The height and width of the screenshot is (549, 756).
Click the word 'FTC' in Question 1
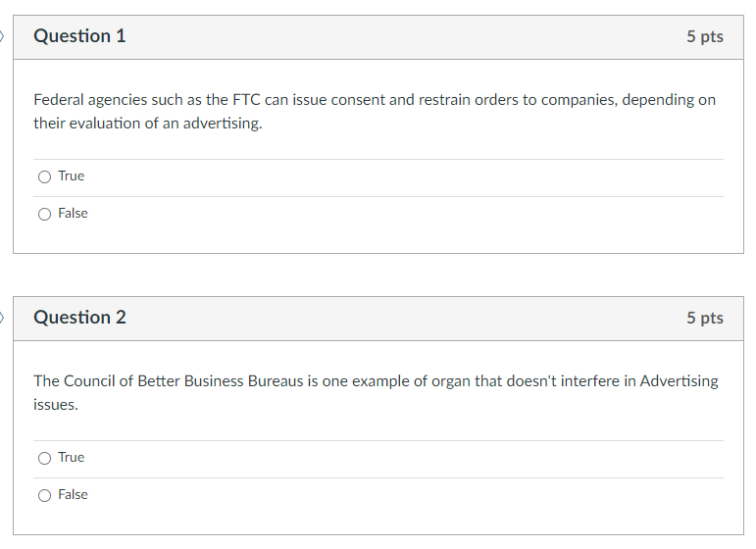click(x=246, y=101)
